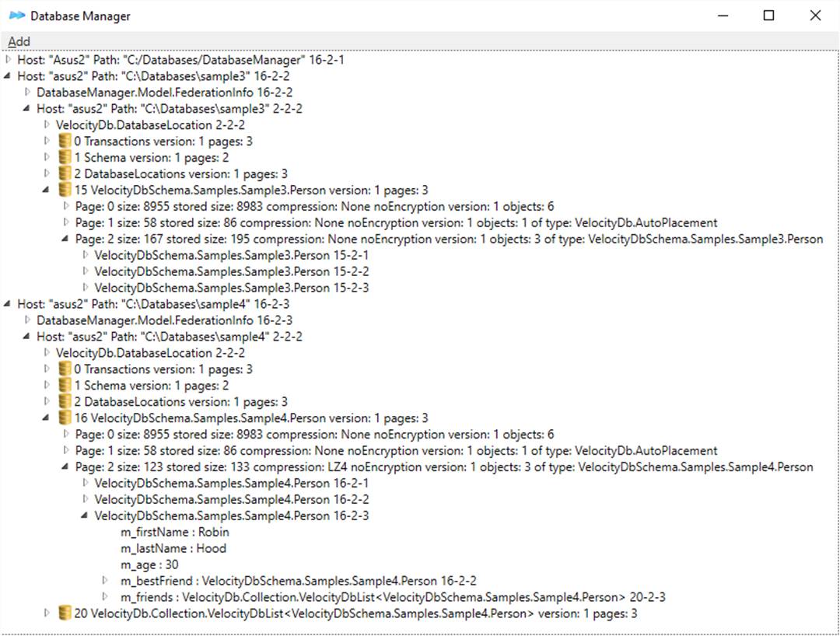Click the Database Manager app icon in title bar

click(x=17, y=16)
